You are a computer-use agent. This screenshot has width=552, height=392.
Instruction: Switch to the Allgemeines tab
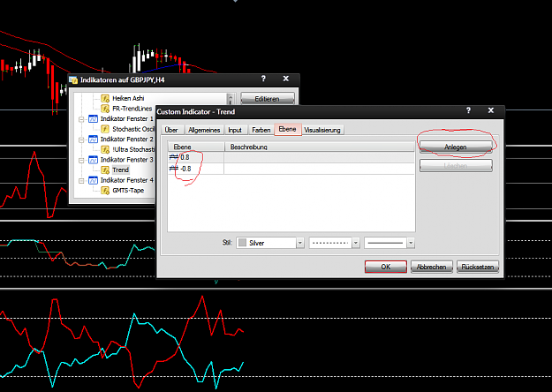[x=204, y=130]
